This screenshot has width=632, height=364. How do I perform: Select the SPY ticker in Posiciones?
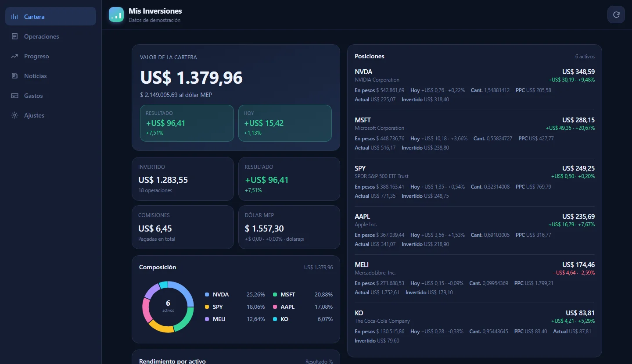(360, 168)
